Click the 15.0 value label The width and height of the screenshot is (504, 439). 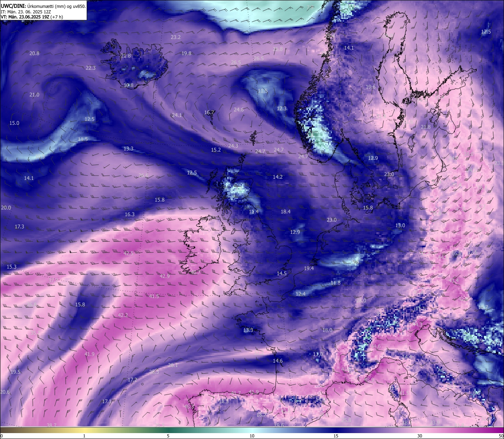(14, 123)
